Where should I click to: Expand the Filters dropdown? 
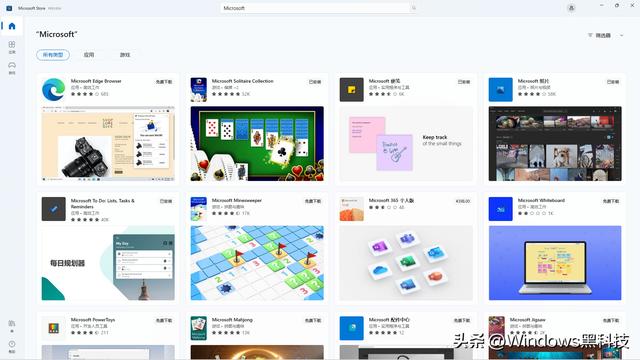(x=605, y=36)
